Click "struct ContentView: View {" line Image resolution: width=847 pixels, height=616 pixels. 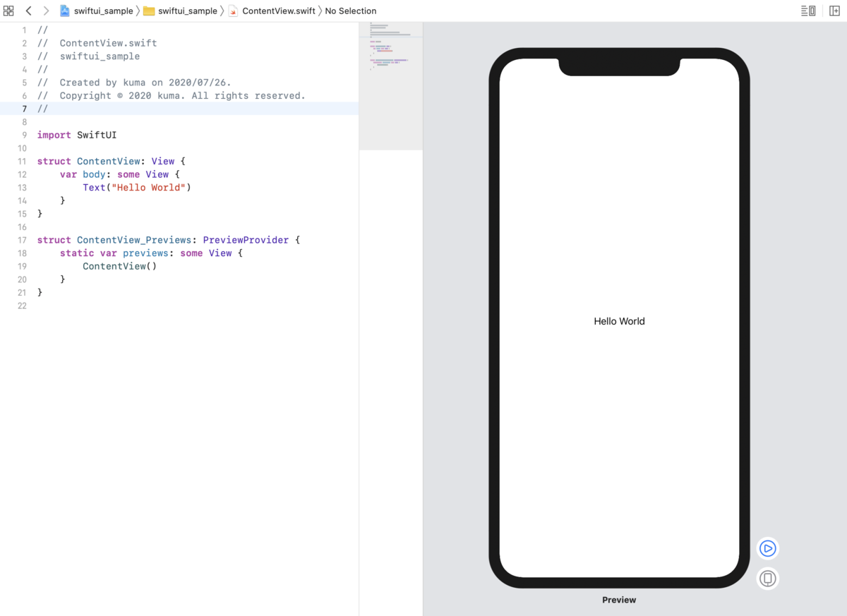pyautogui.click(x=111, y=162)
